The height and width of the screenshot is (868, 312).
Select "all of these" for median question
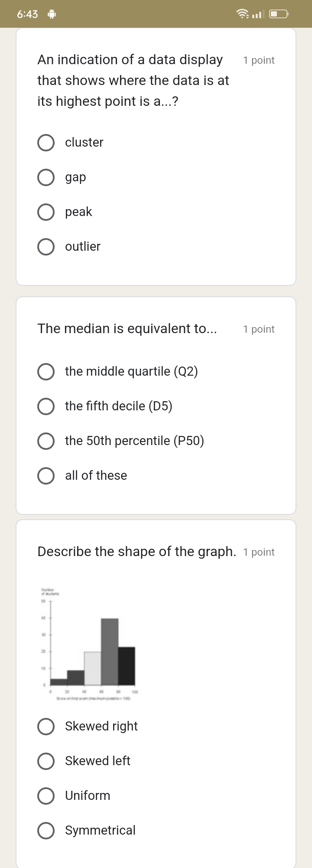pos(46,475)
